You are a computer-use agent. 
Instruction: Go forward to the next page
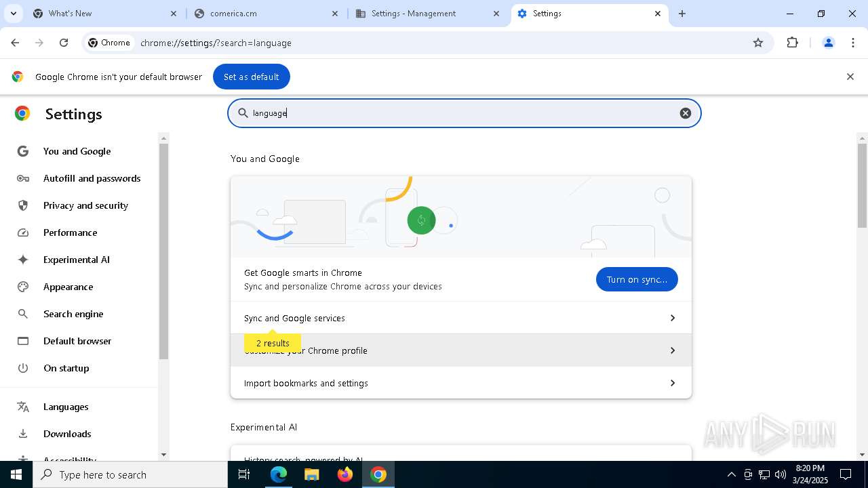pyautogui.click(x=39, y=43)
